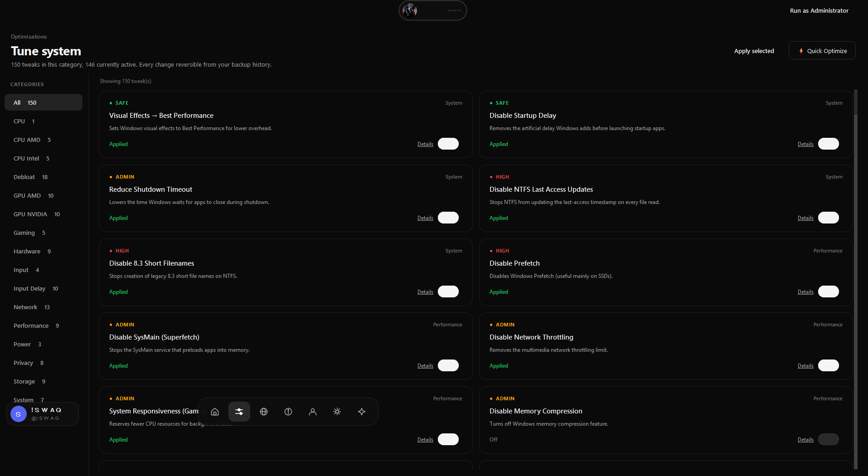Select the CPU AMD category

click(44, 140)
